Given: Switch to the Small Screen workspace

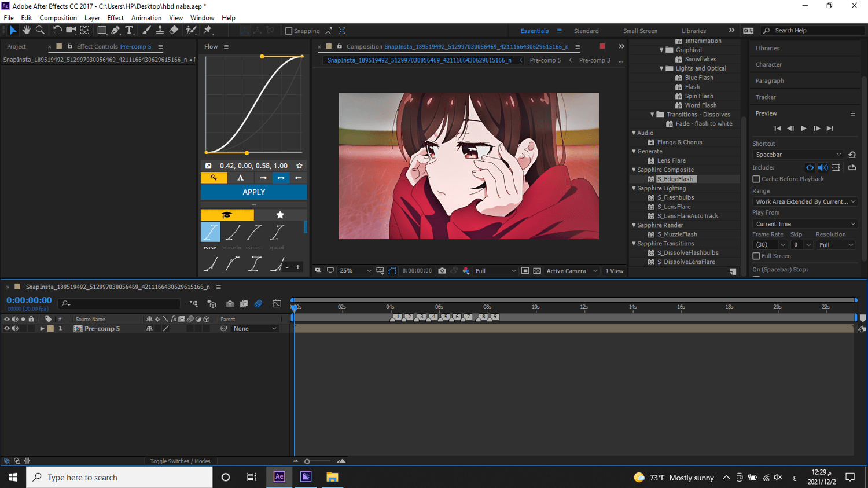Looking at the screenshot, I should coord(640,31).
